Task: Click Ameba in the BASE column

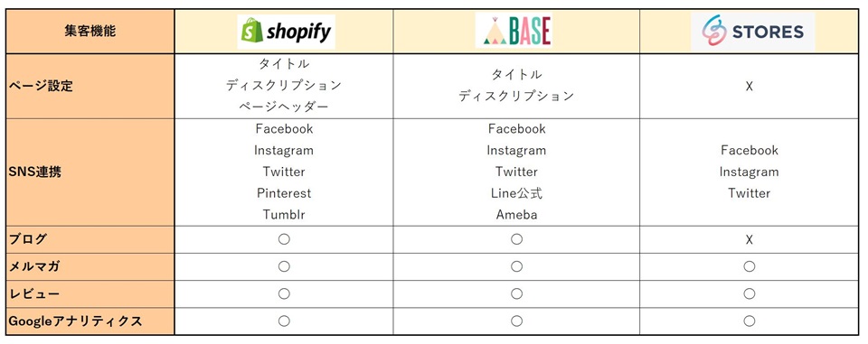Action: pos(516,215)
